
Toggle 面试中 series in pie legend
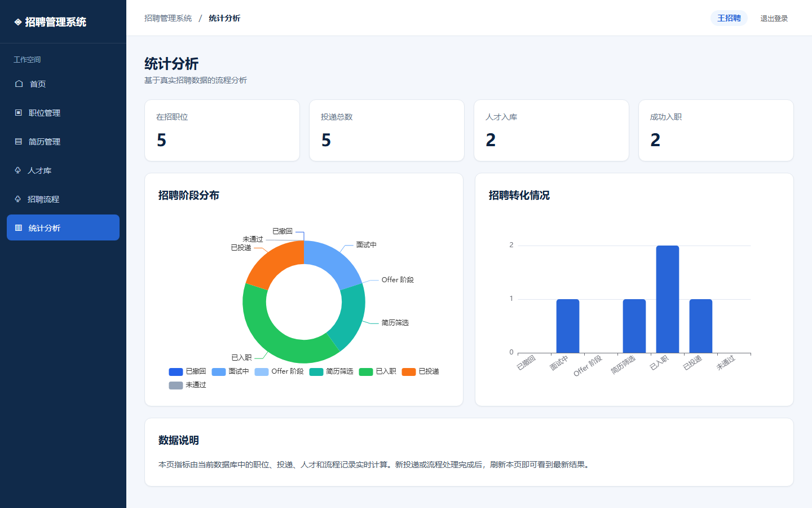point(230,371)
